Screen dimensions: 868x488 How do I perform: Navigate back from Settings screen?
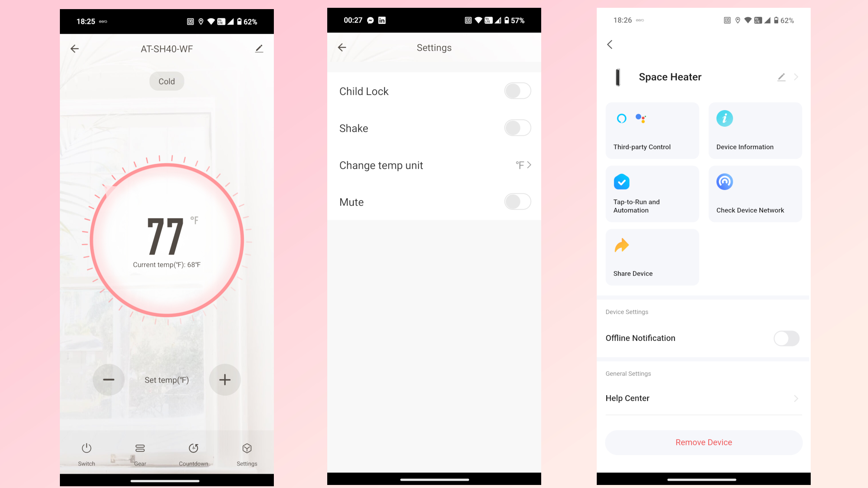point(343,48)
